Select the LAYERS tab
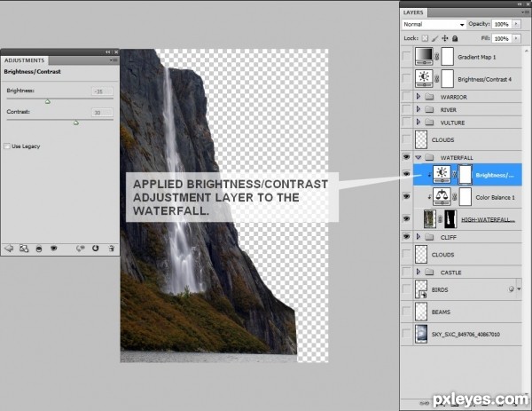The height and width of the screenshot is (411, 532). 413,12
